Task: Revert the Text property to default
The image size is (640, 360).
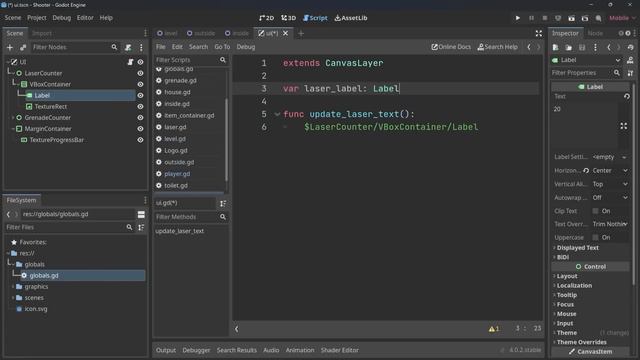Action: [x=627, y=97]
